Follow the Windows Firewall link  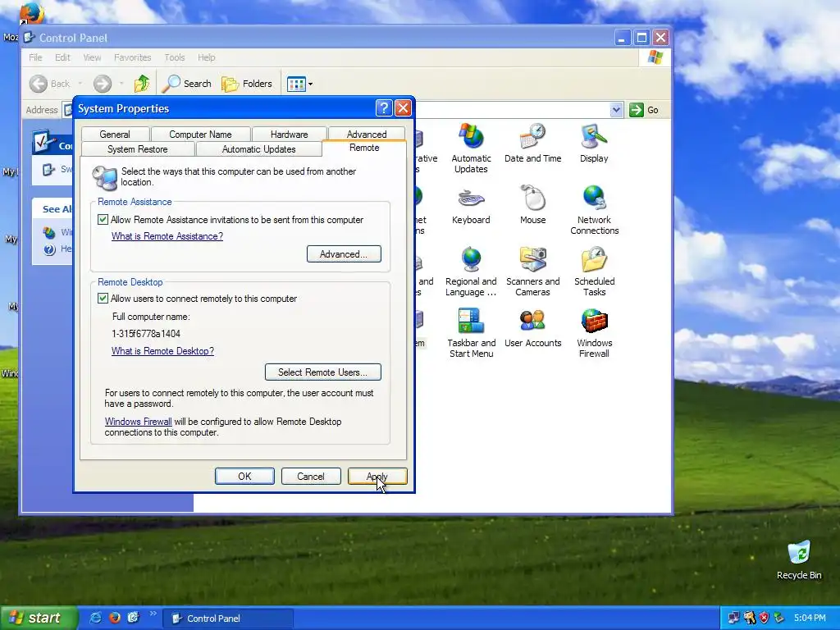tap(138, 422)
